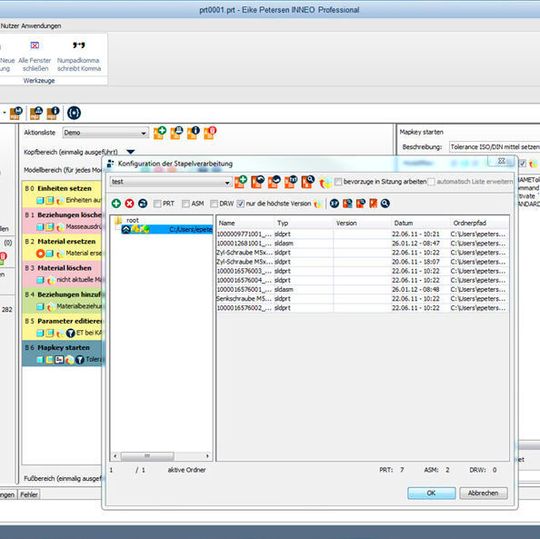Select file row Senkschraube M5
Image resolution: width=540 pixels, height=539 pixels.
(362, 299)
